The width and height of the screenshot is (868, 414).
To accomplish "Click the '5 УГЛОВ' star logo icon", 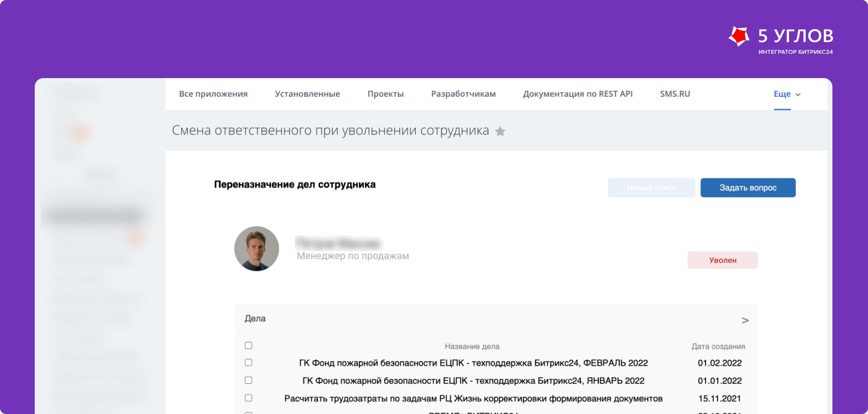I will click(739, 36).
